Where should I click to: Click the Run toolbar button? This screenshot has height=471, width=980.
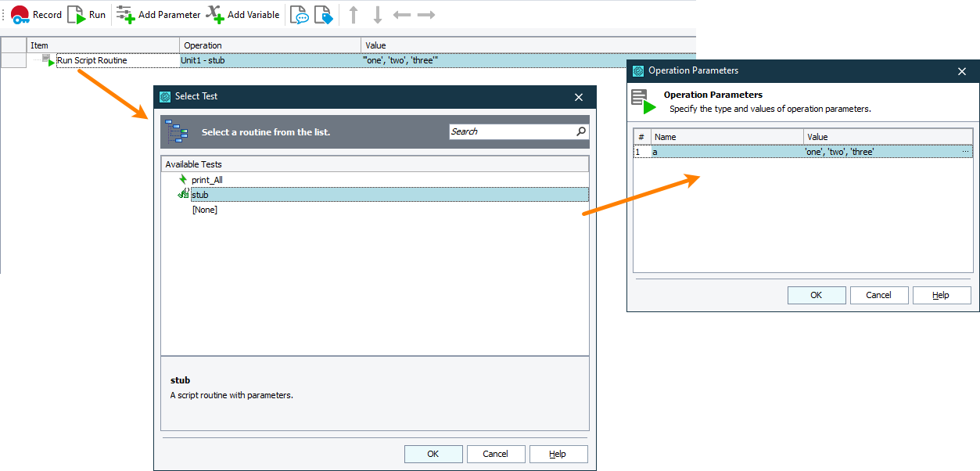pos(87,15)
